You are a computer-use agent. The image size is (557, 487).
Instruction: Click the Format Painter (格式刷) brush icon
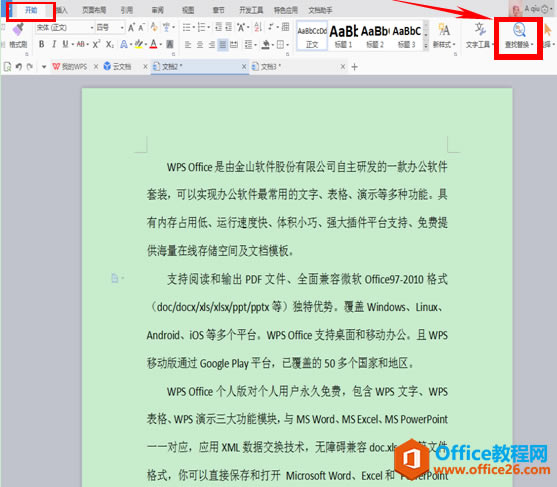click(x=17, y=30)
